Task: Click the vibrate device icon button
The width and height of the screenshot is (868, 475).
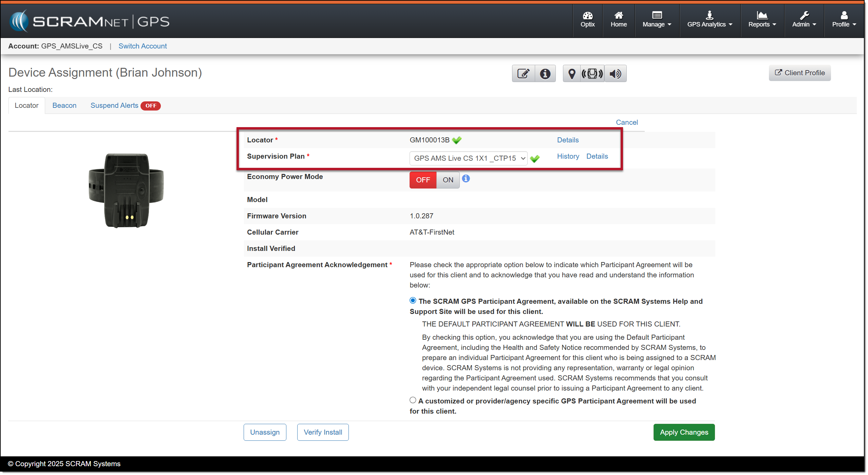Action: [592, 74]
